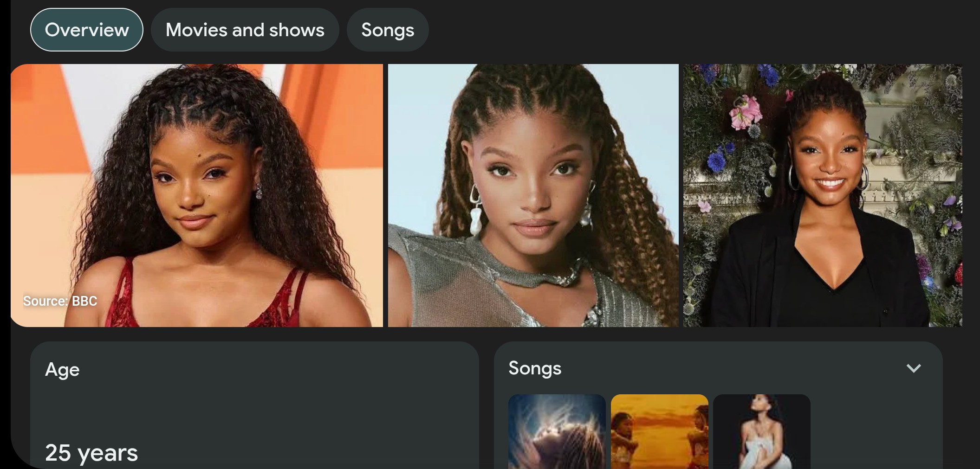The image size is (980, 469).
Task: Click the 25 years age text
Action: (91, 452)
